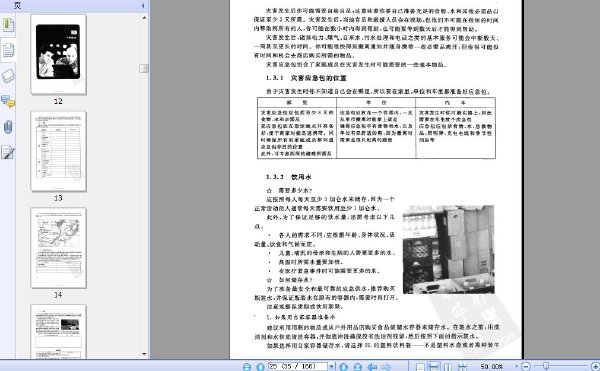
Task: Go to the next page
Action: (344, 367)
